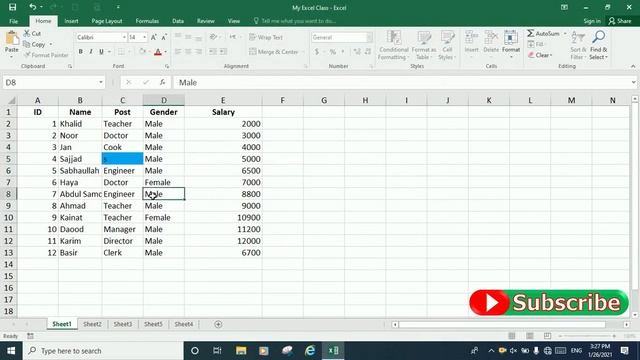
Task: Open the number format General dropdown
Action: [x=369, y=37]
